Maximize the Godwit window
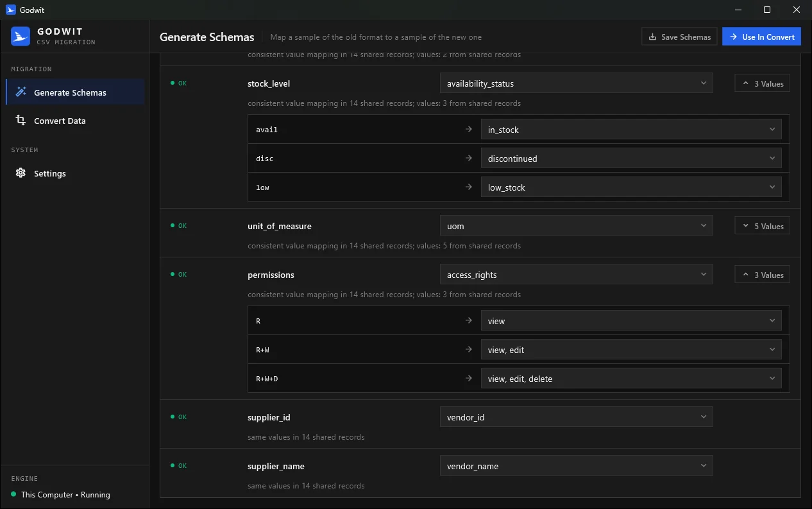The width and height of the screenshot is (812, 509). tap(767, 10)
